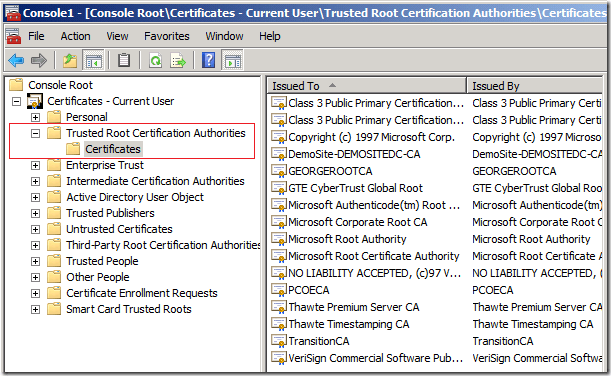Expand Third-Party Root Certification Authorities node
Screen dimensions: 611x376
(35, 245)
